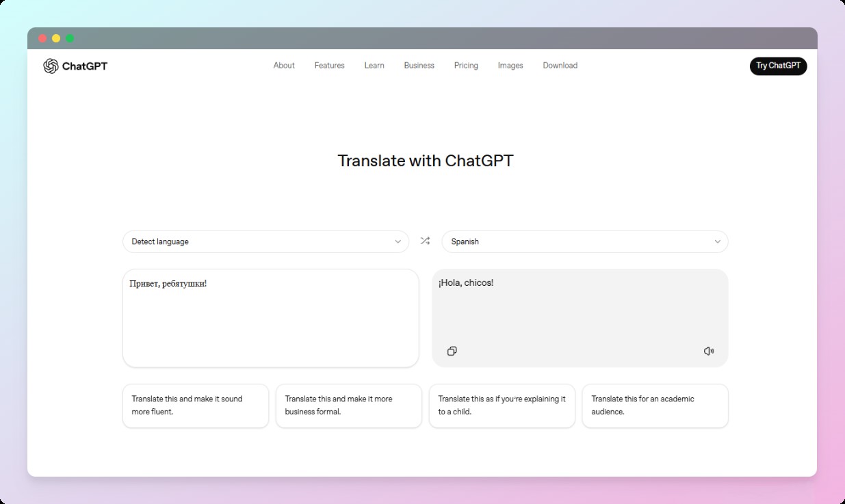This screenshot has height=504, width=845.
Task: Click the Try ChatGPT button
Action: (778, 66)
